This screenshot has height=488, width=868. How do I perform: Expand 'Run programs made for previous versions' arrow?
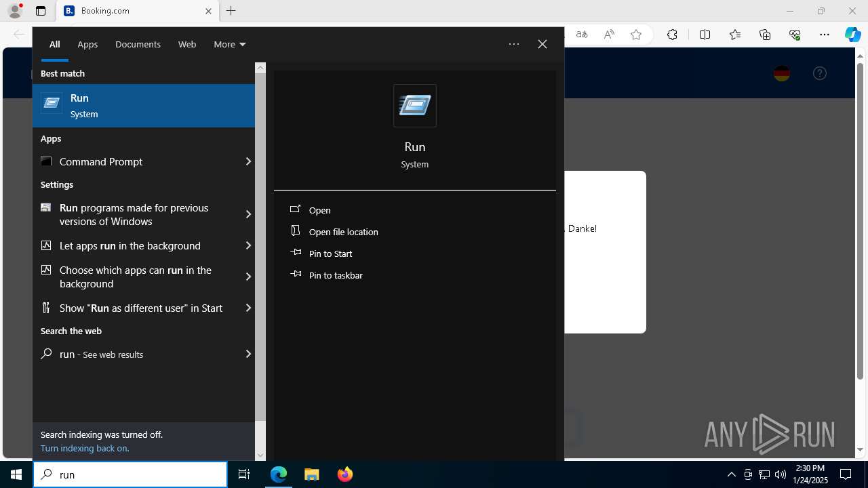pos(248,214)
